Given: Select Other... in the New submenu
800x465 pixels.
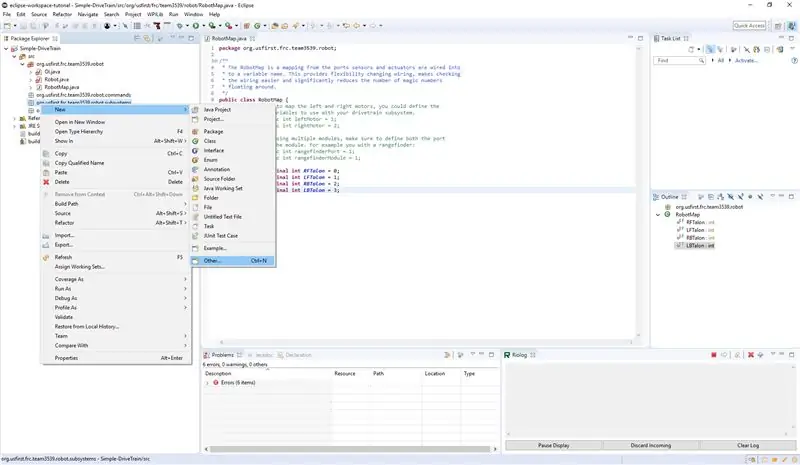Looking at the screenshot, I should pyautogui.click(x=233, y=261).
